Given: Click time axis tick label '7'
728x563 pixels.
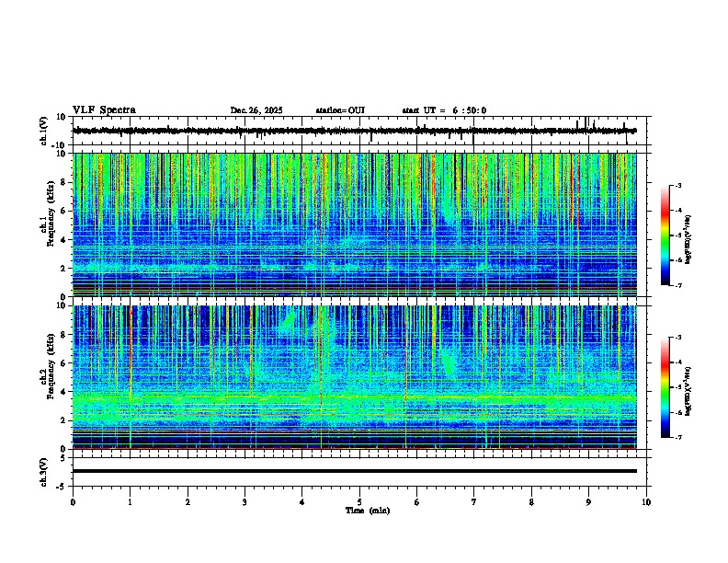Looking at the screenshot, I should (474, 501).
